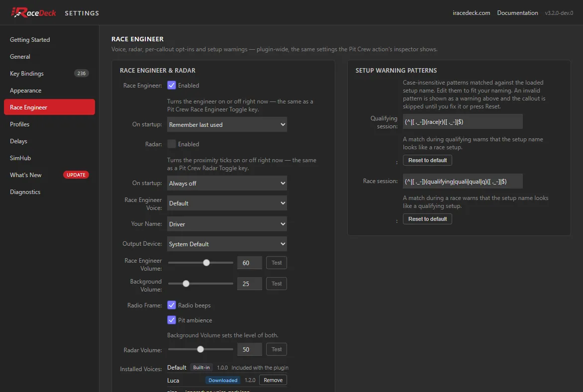The image size is (583, 392).
Task: Click the UPDATE badge
Action: [x=76, y=175]
